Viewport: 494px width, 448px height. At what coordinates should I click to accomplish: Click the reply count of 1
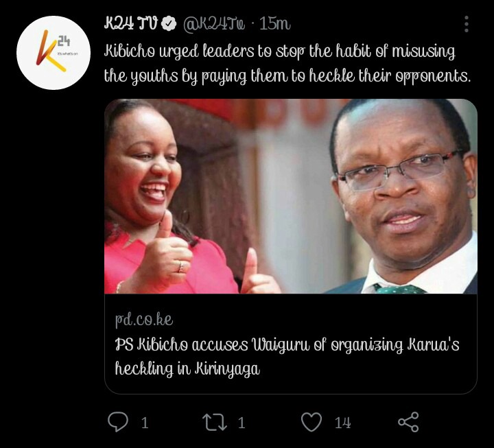145,423
